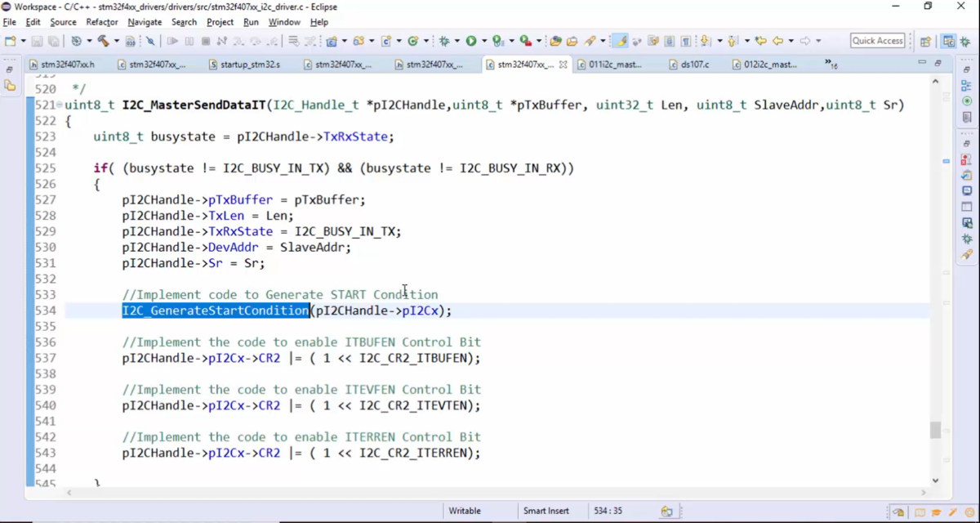Open dropdown beside External Tools icon
This screenshot has width=980, height=523.
[x=539, y=41]
